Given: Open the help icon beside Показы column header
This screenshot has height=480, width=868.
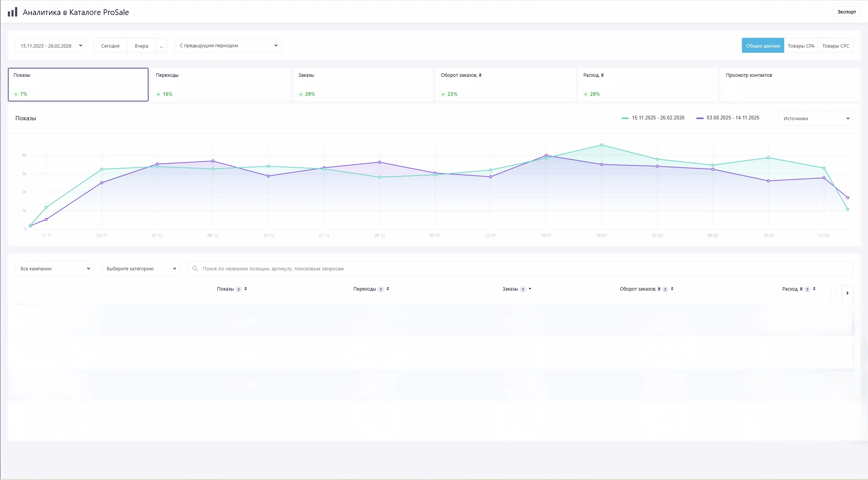Looking at the screenshot, I should tap(238, 289).
